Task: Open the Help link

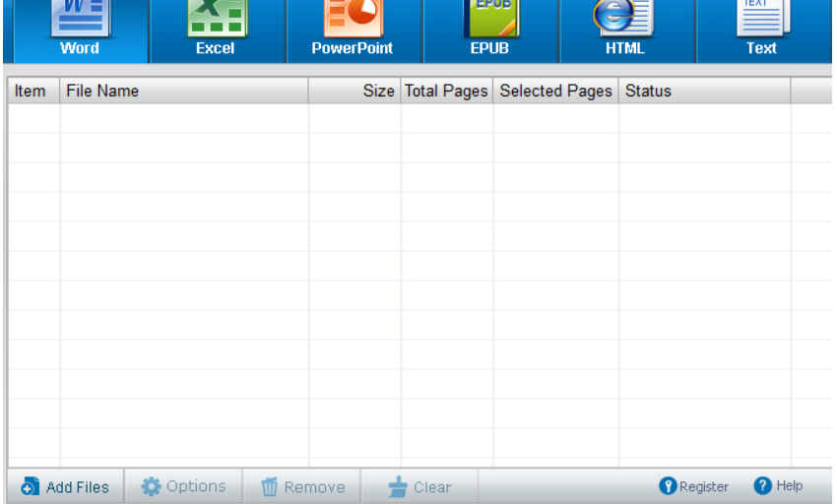Action: pos(778,486)
